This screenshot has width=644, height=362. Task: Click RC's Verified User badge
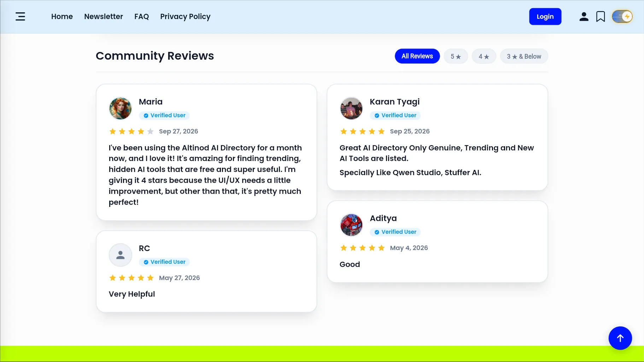tap(164, 262)
